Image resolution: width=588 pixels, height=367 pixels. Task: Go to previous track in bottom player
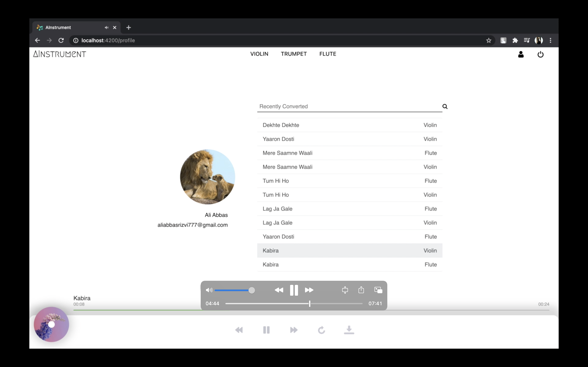pyautogui.click(x=239, y=330)
